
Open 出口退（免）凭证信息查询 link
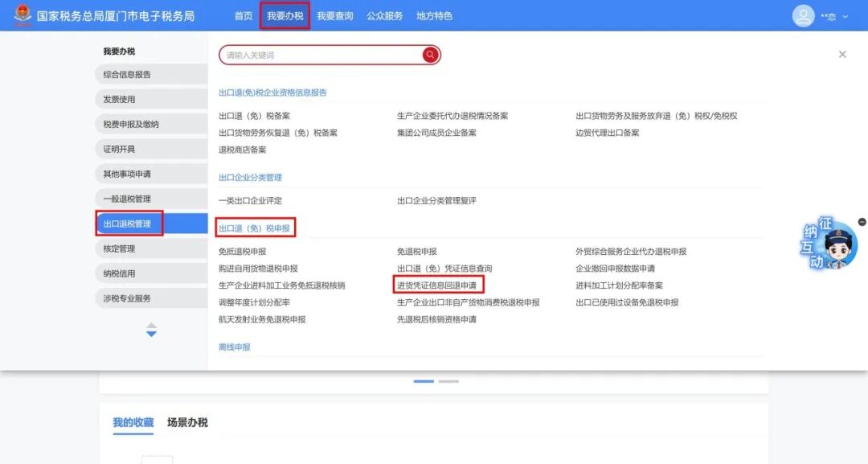click(444, 269)
